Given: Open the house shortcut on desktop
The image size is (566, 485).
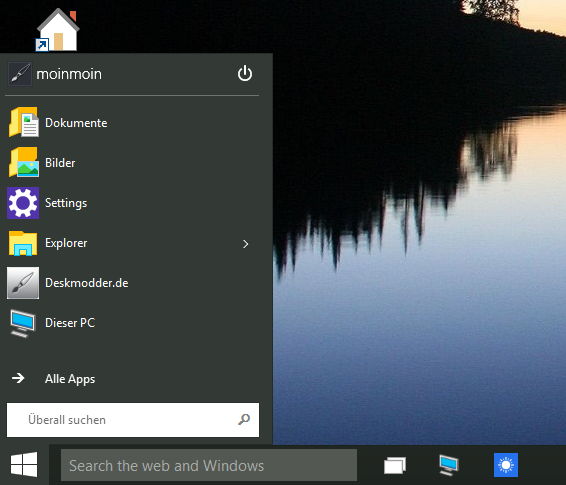Looking at the screenshot, I should 58,30.
